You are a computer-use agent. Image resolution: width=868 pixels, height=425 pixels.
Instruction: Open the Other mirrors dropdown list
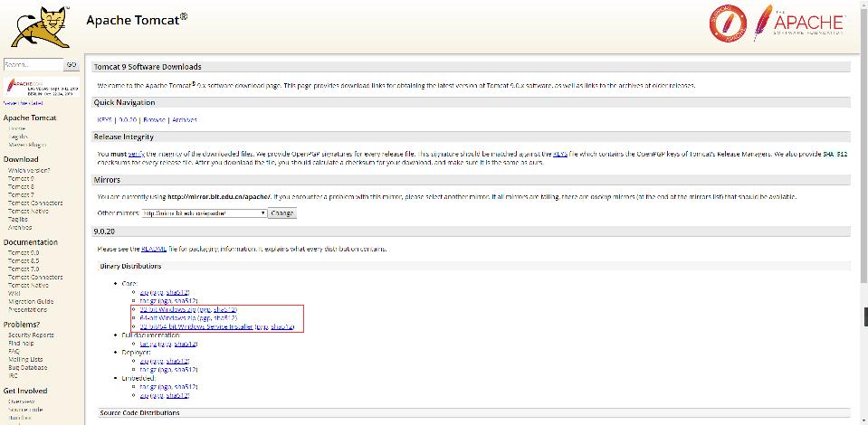coord(204,213)
